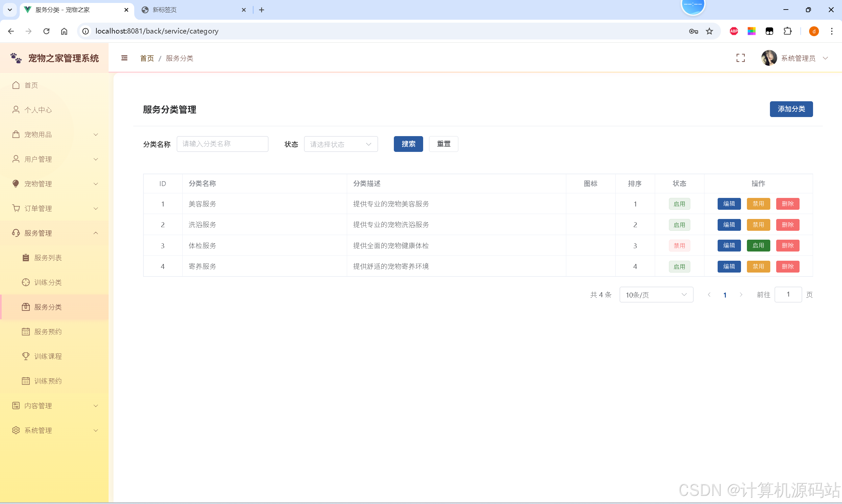This screenshot has width=842, height=504.
Task: Open 个人中心 in the sidebar
Action: click(54, 110)
